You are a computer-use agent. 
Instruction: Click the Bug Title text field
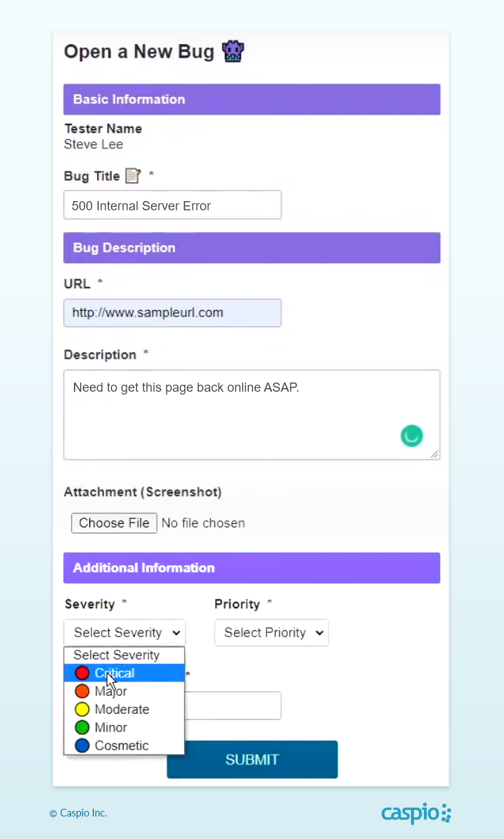[172, 205]
